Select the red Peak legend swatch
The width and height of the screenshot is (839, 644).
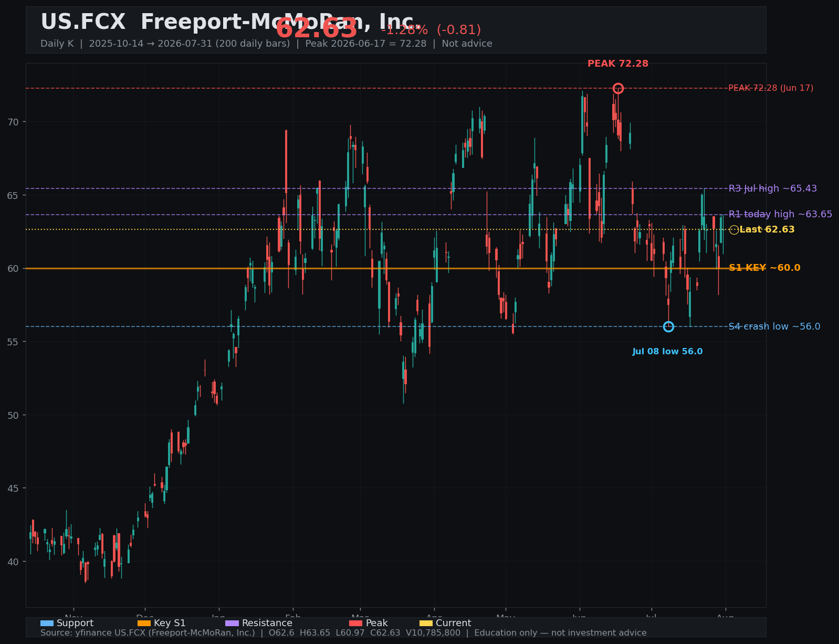355,624
